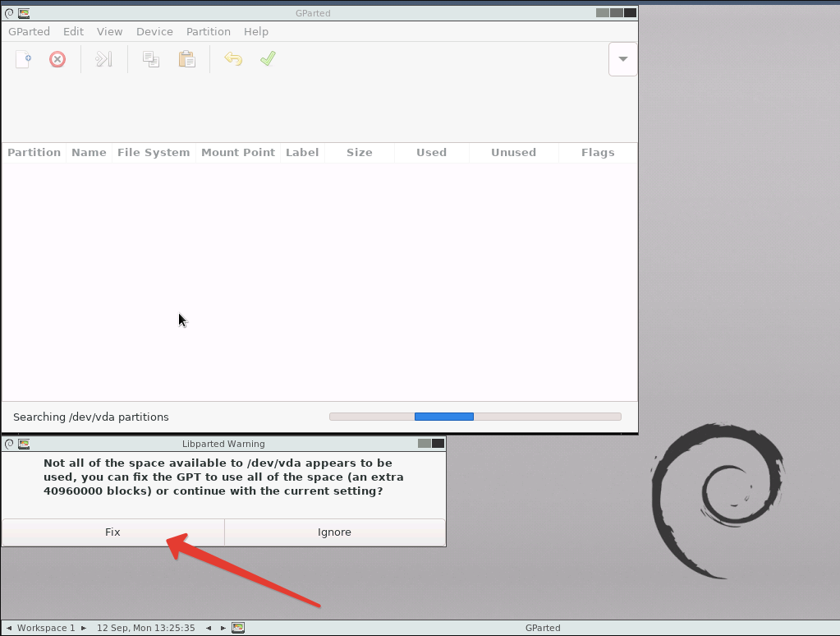Click Ignore in the Libparted Warning dialog
Image resolution: width=840 pixels, height=636 pixels.
[x=334, y=532]
